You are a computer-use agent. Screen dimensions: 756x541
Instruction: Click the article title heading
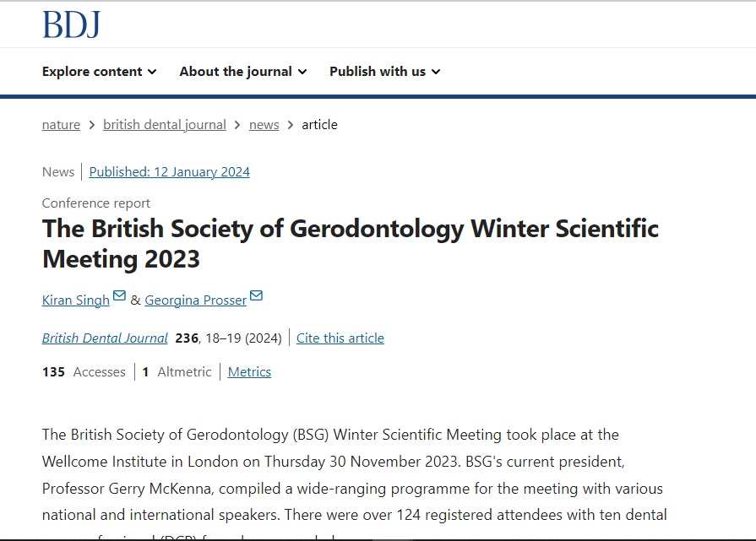(x=350, y=243)
